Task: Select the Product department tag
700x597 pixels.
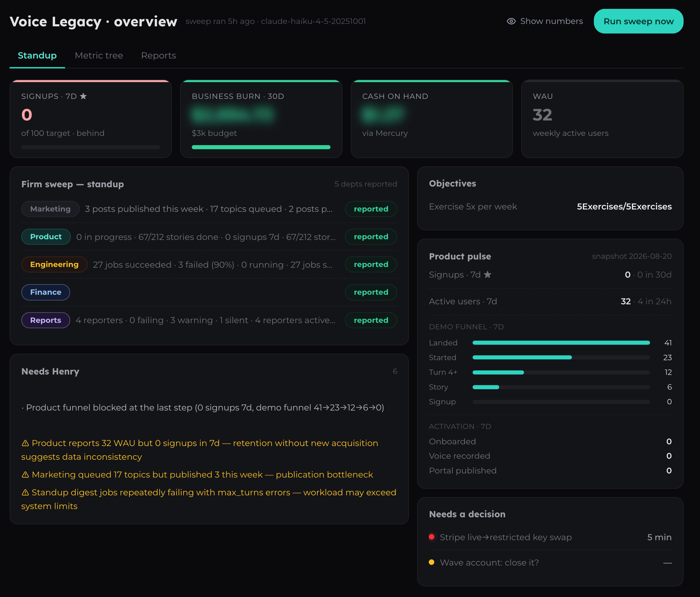Action: tap(46, 237)
